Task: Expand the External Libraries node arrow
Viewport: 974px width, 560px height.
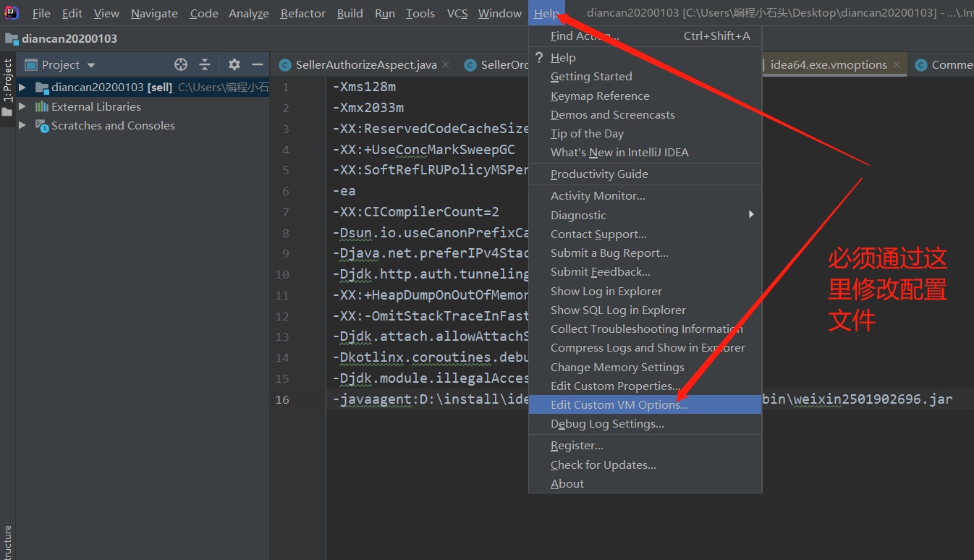Action: click(22, 107)
